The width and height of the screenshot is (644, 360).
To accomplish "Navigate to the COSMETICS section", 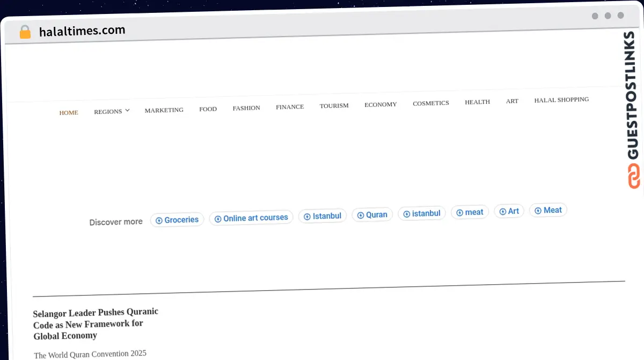I will pos(431,103).
